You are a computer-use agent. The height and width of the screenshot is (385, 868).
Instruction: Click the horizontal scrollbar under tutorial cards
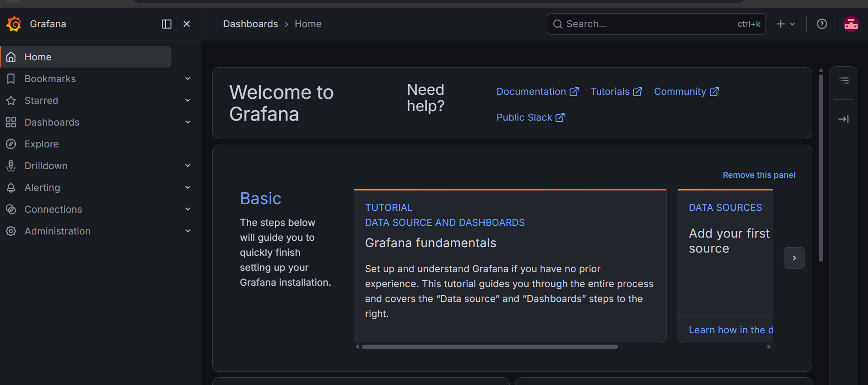pos(490,346)
